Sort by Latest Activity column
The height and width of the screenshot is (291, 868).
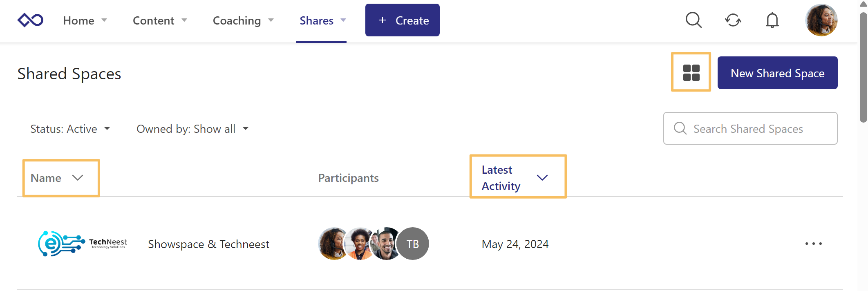point(515,178)
